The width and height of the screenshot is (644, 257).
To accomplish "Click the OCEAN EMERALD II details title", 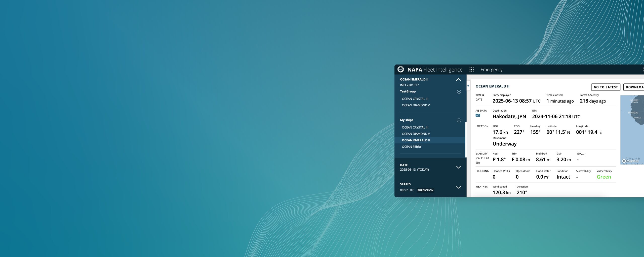I will pyautogui.click(x=492, y=86).
